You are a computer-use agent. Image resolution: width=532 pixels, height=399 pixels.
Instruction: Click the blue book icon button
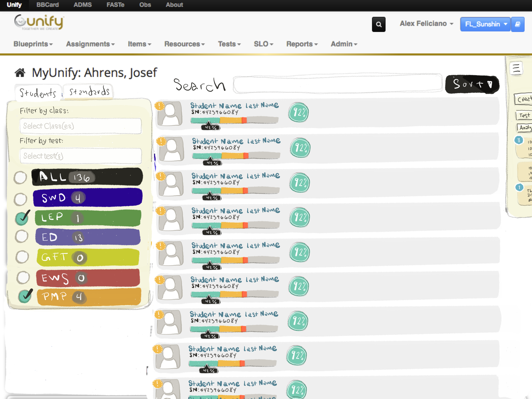tap(518, 24)
